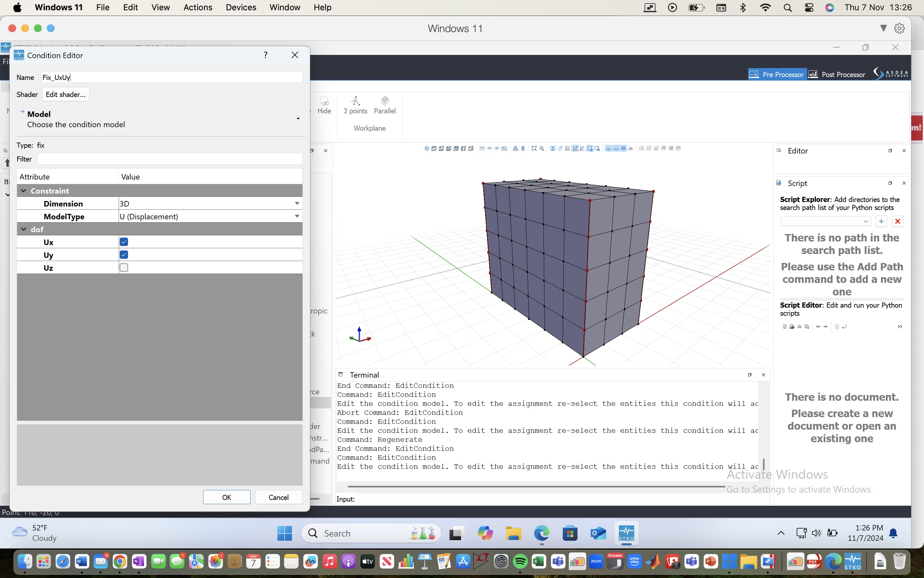Toggle the perspective road-view icon

(x=516, y=149)
